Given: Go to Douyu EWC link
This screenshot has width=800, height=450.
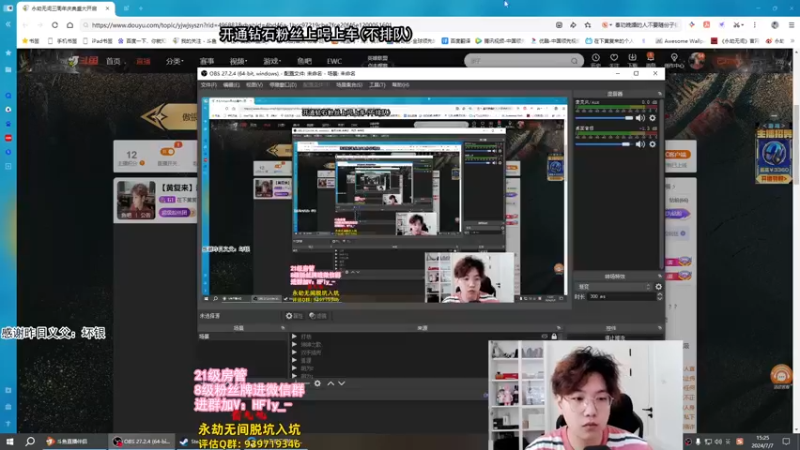Looking at the screenshot, I should (x=334, y=61).
